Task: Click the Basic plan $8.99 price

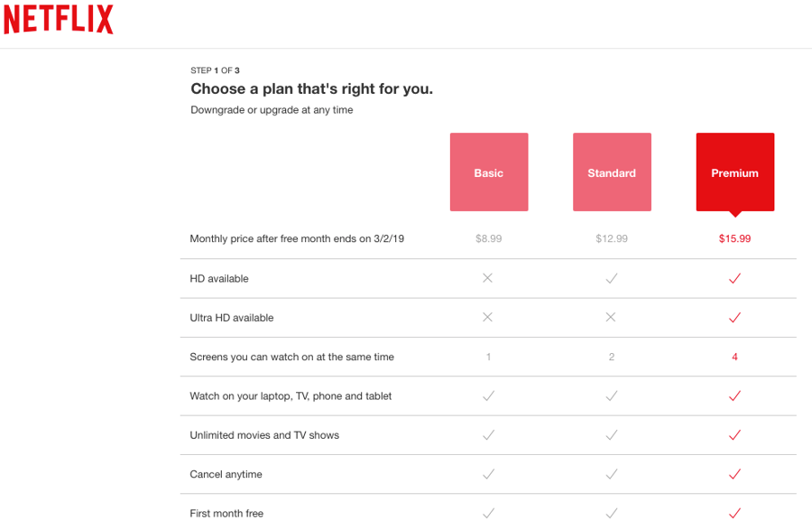Action: (x=489, y=239)
